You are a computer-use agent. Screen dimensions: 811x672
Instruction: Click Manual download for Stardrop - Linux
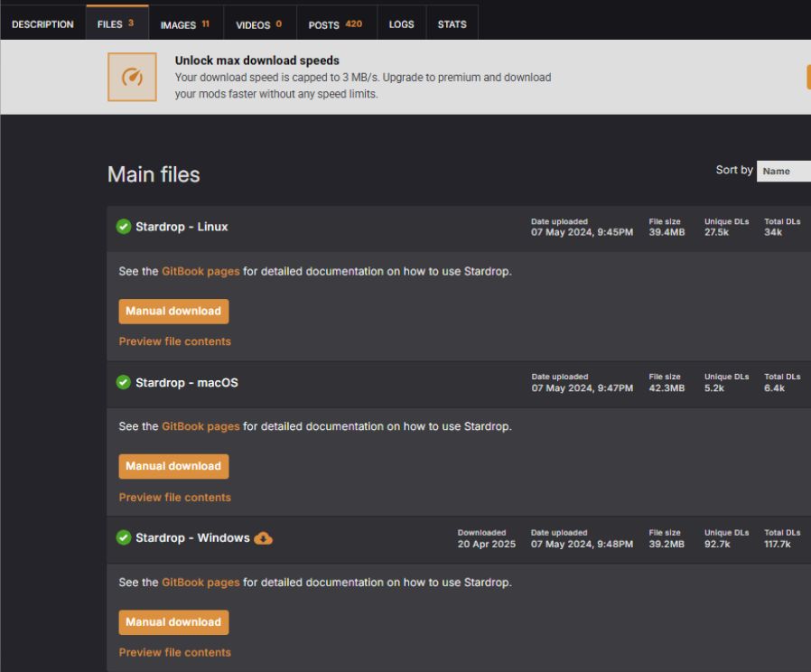[173, 311]
